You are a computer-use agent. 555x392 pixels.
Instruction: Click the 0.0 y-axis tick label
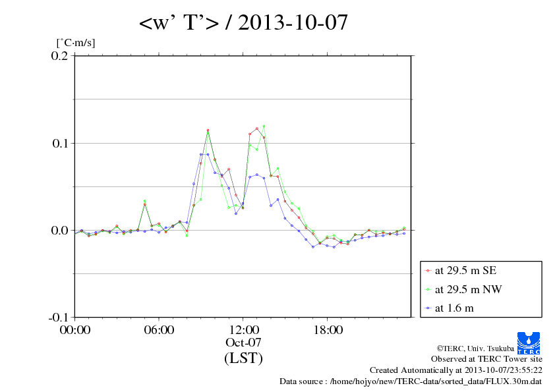(x=60, y=230)
